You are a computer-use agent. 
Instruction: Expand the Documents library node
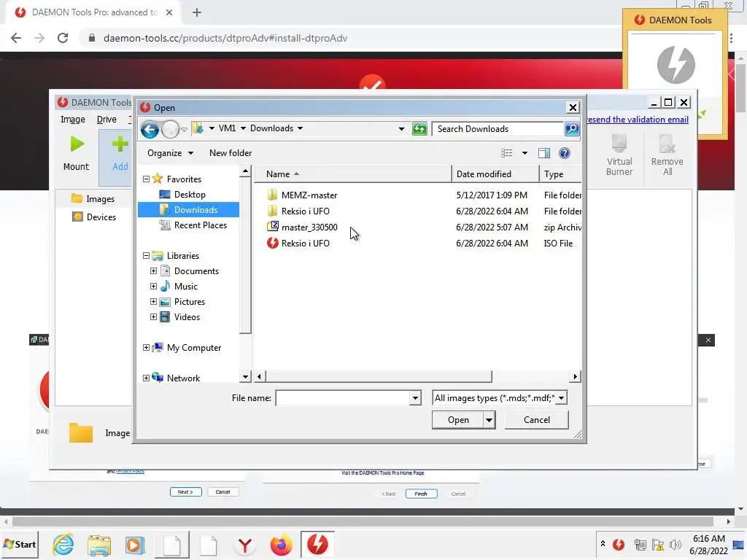153,271
